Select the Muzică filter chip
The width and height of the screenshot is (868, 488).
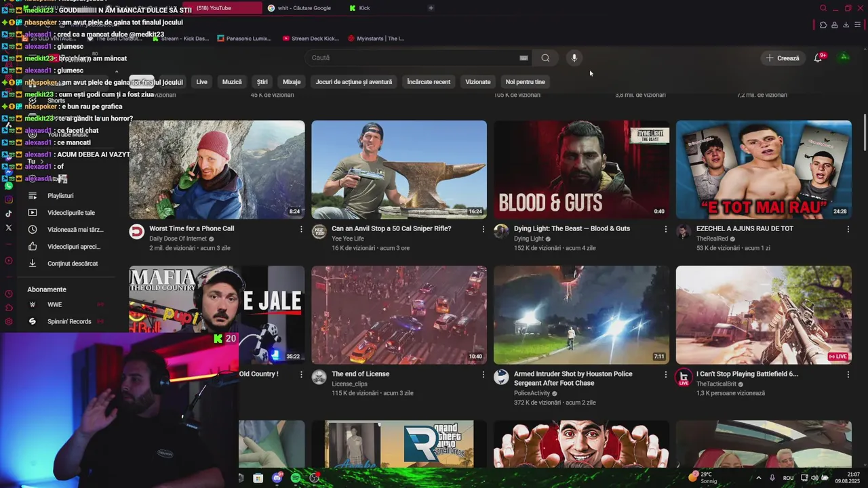(232, 82)
